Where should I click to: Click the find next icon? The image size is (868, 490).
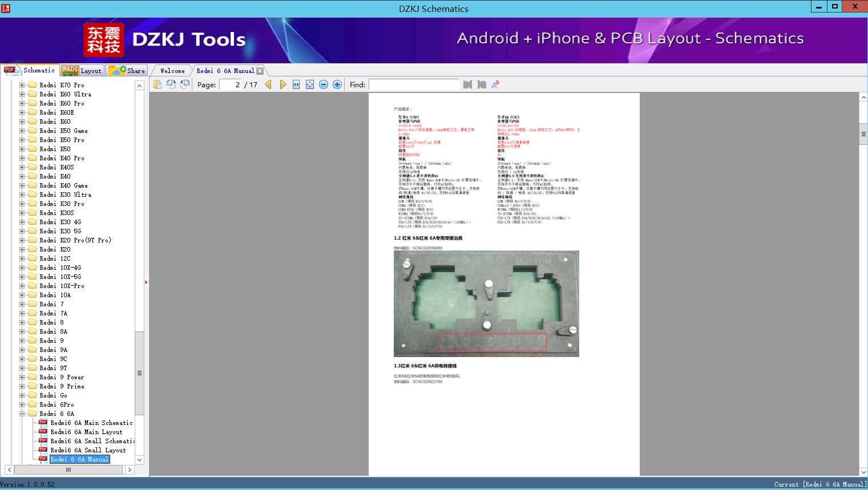coord(482,84)
